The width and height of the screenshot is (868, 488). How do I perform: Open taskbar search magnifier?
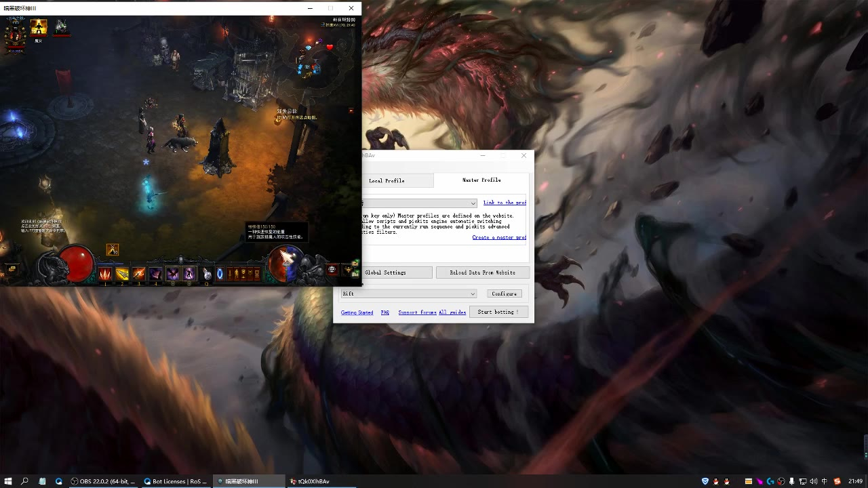24,481
